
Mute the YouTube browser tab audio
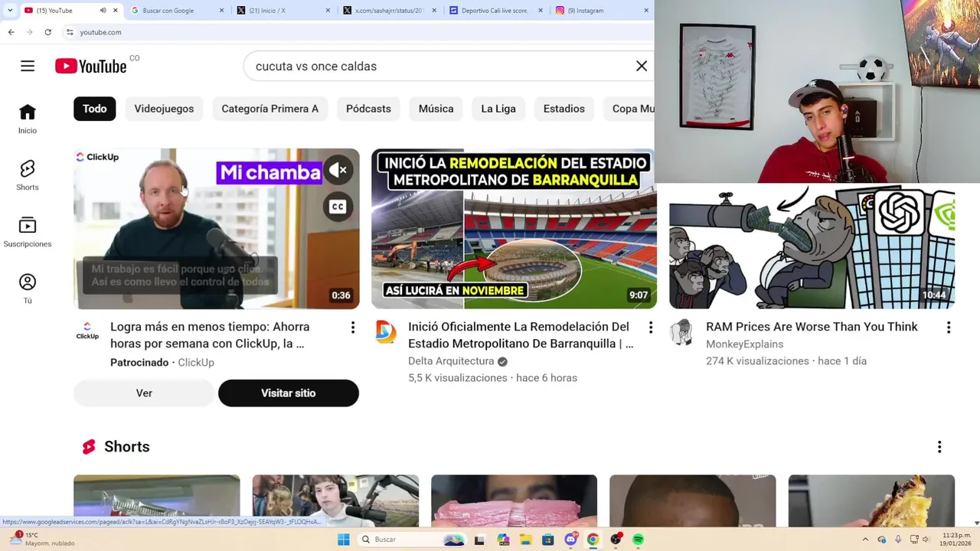(103, 11)
